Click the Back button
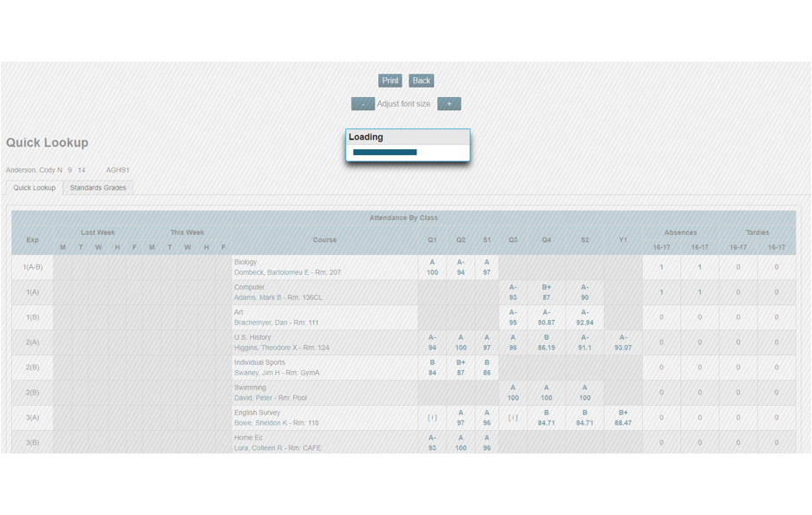 coord(421,81)
